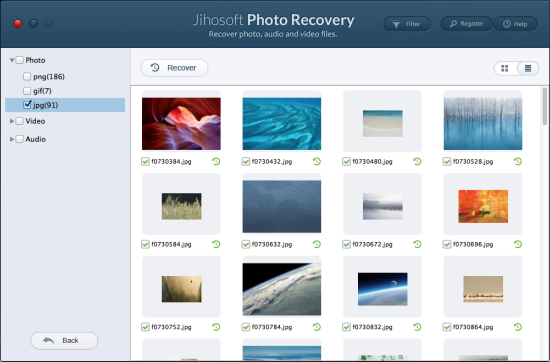550x362 pixels.
Task: Click the recover icon next to f0730632.jpg
Action: [317, 244]
